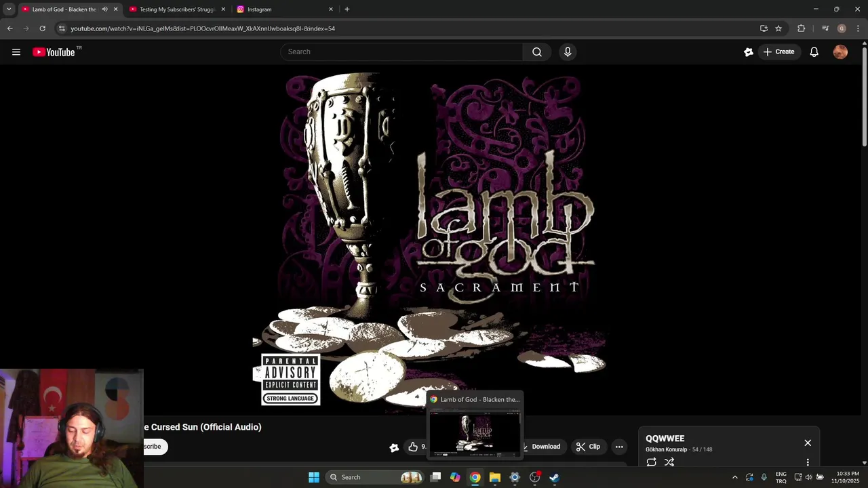
Task: Open the Windows Start menu
Action: [314, 477]
